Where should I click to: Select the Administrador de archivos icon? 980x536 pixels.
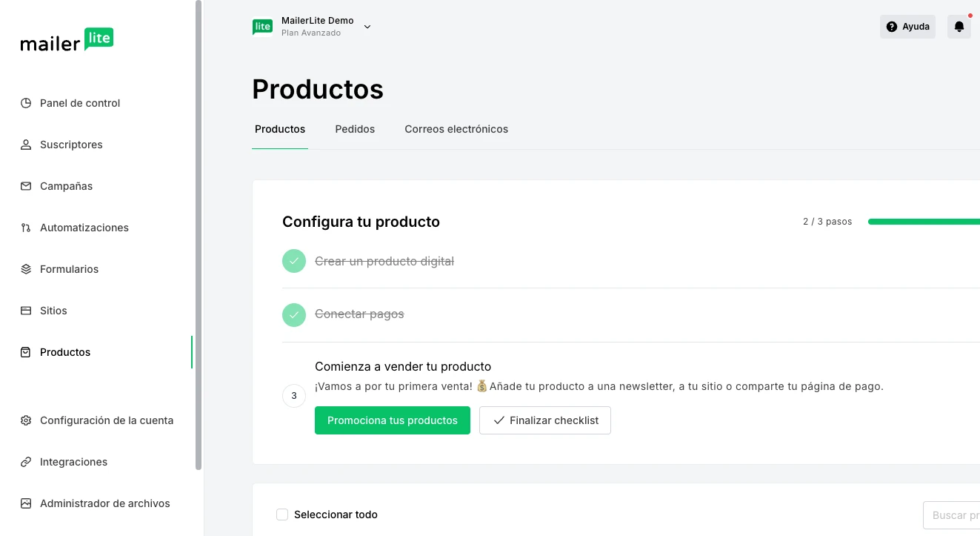pos(27,503)
